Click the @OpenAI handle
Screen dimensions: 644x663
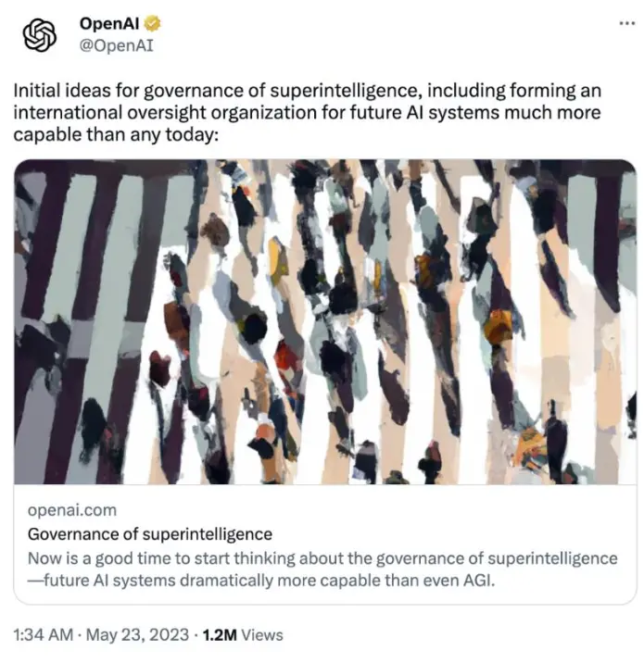pyautogui.click(x=117, y=45)
